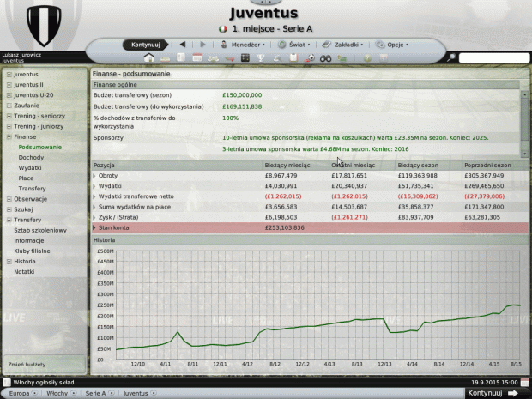The height and width of the screenshot is (399, 532).
Task: Open Notatki in the sidebar
Action: [x=24, y=272]
